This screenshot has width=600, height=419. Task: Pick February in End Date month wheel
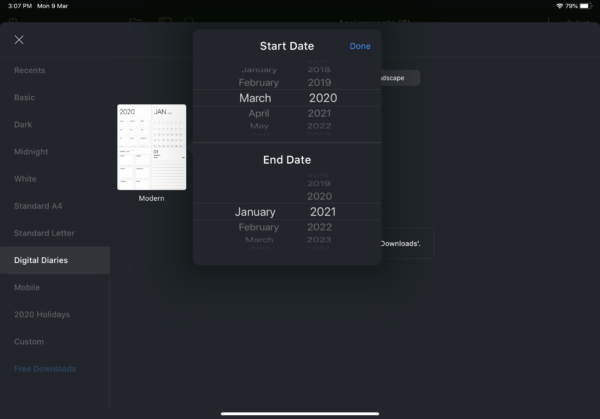click(259, 227)
